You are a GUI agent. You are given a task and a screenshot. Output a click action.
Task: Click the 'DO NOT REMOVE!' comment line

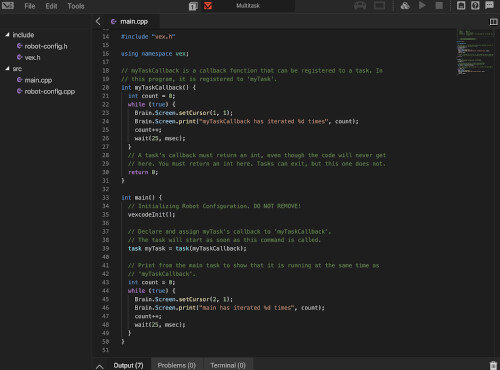click(x=214, y=206)
